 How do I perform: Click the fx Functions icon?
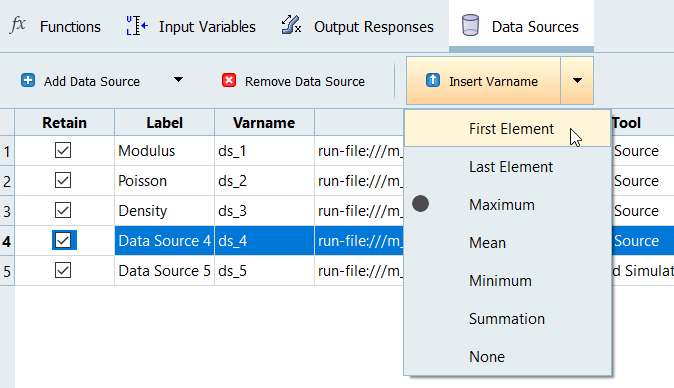[x=18, y=25]
